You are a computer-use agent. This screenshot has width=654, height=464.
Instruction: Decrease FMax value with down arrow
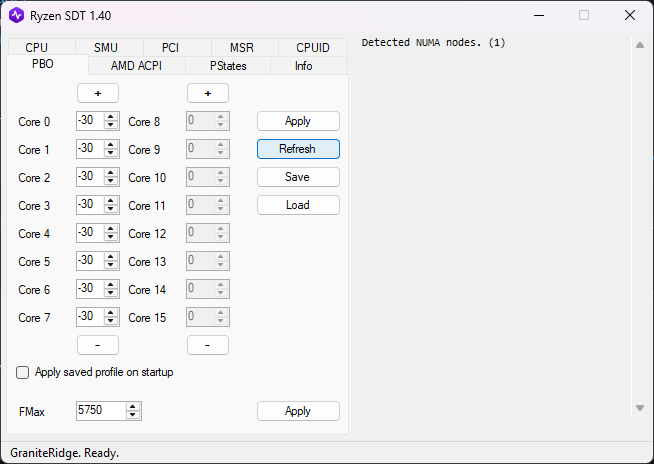pos(133,415)
